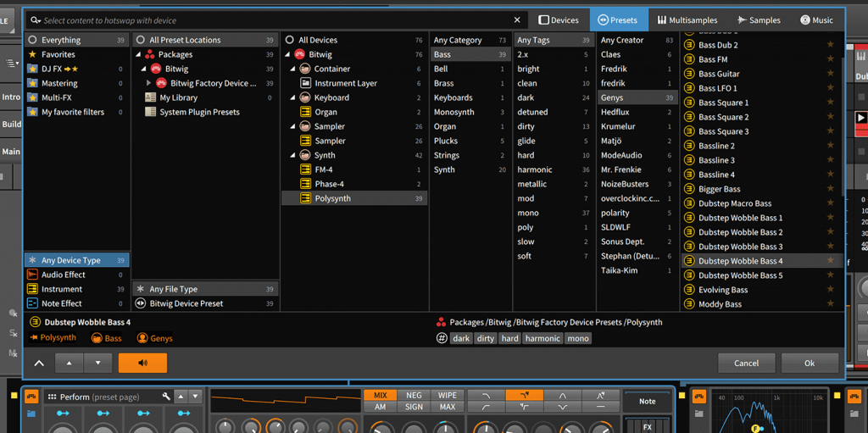Select the Audio Effect device type
868x433 pixels.
click(x=77, y=275)
